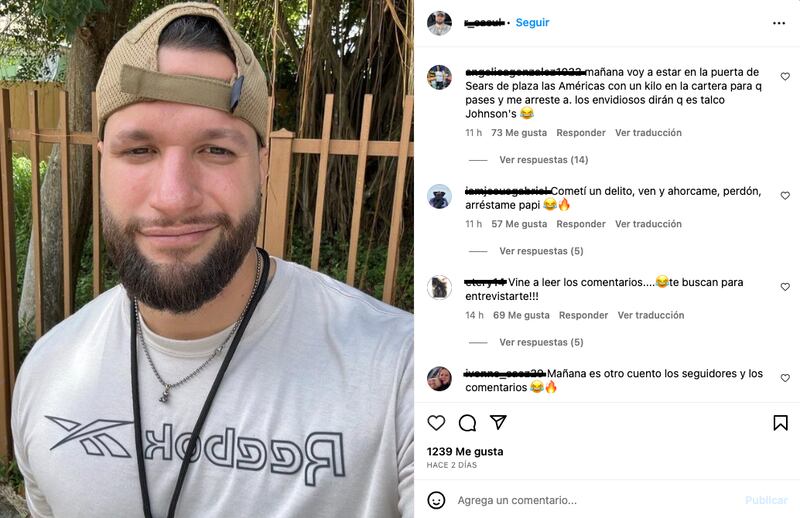800x518 pixels.
Task: Open the comment bubble icon
Action: pyautogui.click(x=467, y=423)
